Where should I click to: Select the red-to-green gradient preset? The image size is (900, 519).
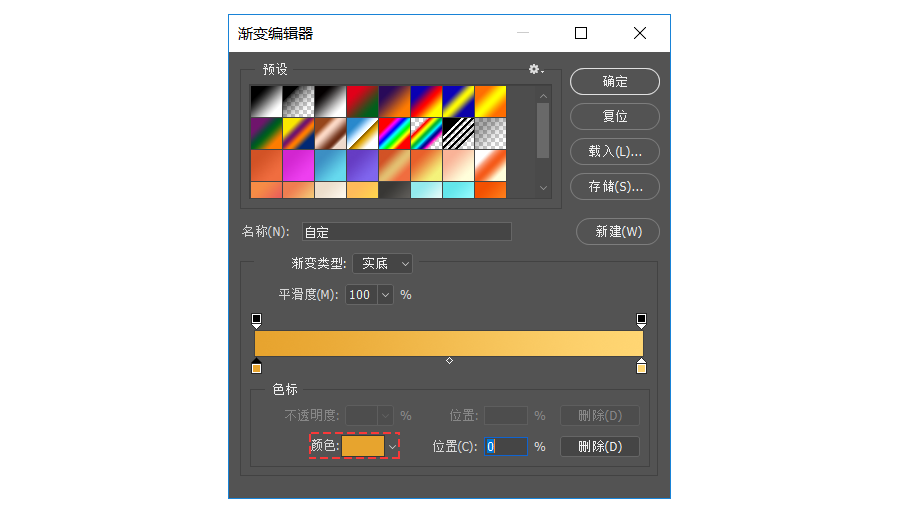pos(362,101)
